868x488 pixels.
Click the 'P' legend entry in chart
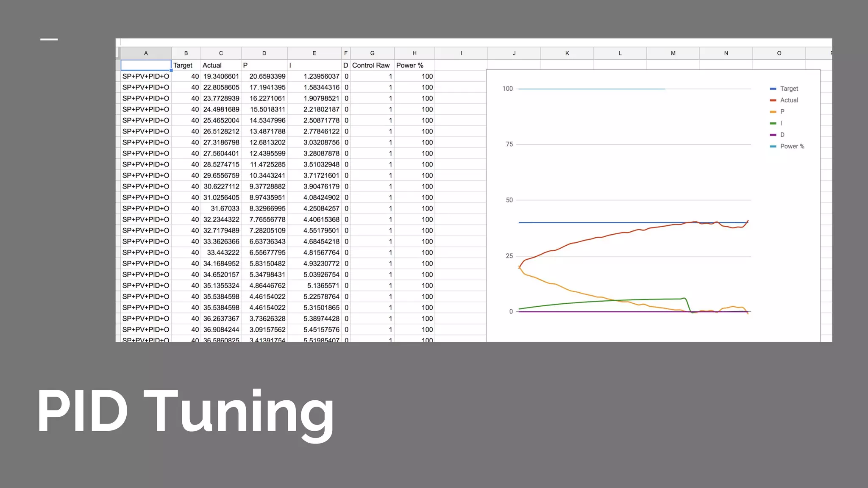[x=777, y=111]
